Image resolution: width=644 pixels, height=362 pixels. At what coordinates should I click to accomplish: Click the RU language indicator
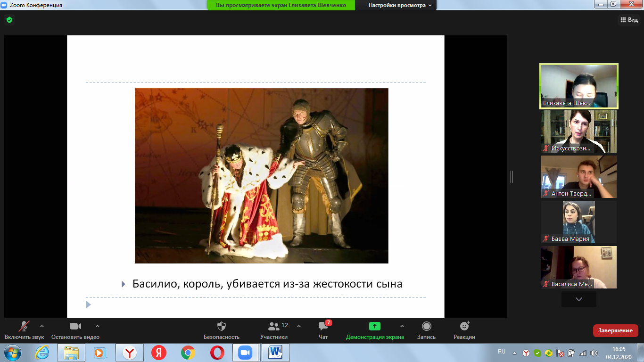(502, 352)
